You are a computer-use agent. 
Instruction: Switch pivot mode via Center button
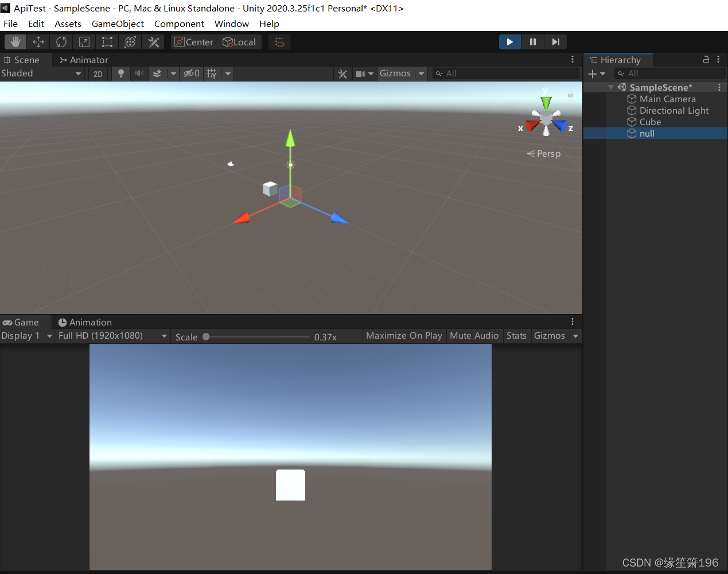click(x=193, y=41)
